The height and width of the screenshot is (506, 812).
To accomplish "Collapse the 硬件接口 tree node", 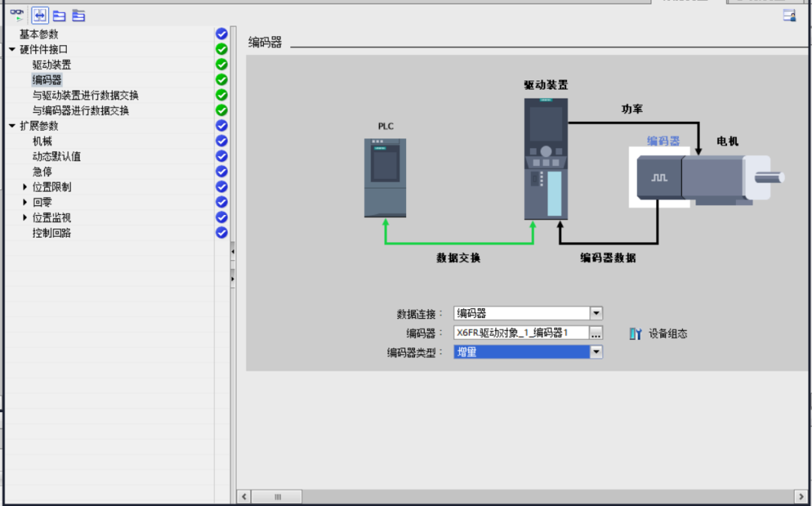I will coord(12,50).
